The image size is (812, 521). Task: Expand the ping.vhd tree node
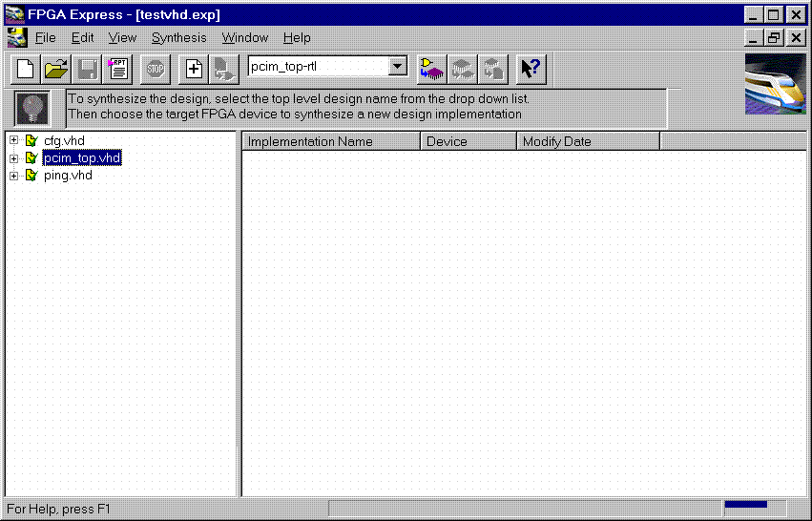click(14, 176)
